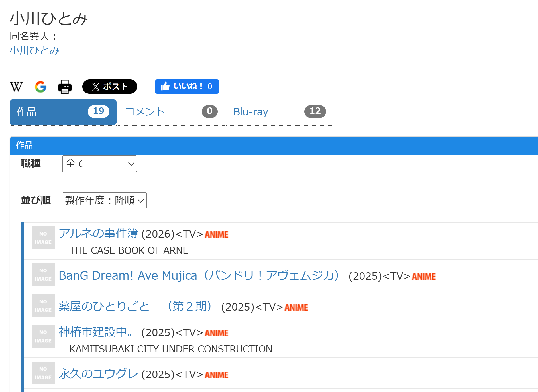538x392 pixels.
Task: Click the Ave Mujica no-image thumbnail
Action: pyautogui.click(x=43, y=274)
